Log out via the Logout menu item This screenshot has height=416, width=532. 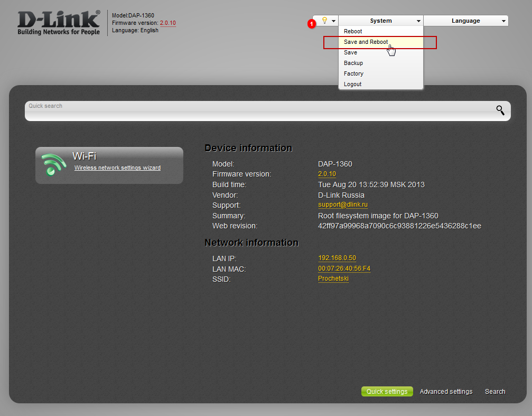[352, 84]
